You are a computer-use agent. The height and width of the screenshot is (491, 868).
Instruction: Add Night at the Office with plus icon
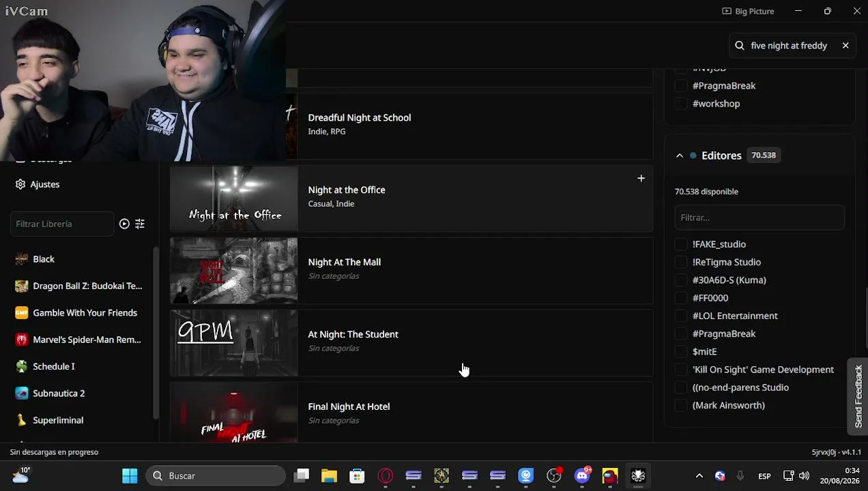click(x=641, y=179)
